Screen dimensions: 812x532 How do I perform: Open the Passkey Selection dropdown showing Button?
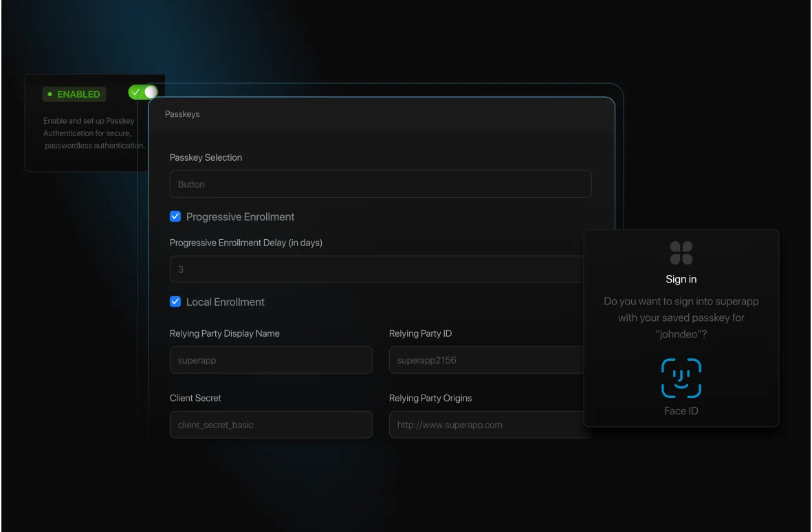(380, 184)
